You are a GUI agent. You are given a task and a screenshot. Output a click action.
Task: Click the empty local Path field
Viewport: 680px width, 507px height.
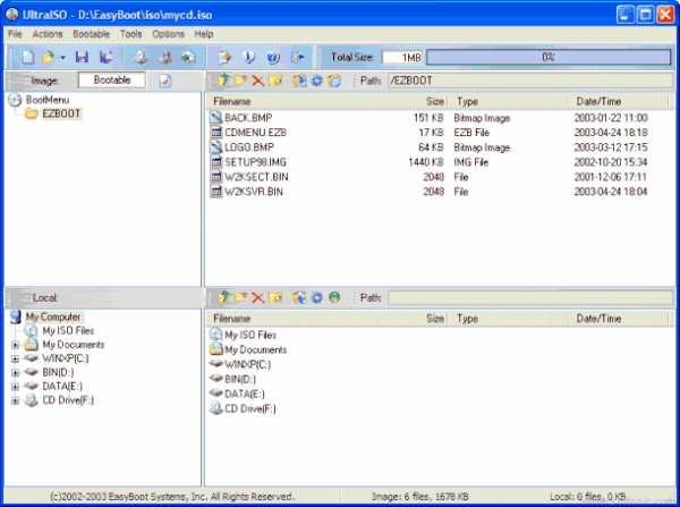coord(530,298)
